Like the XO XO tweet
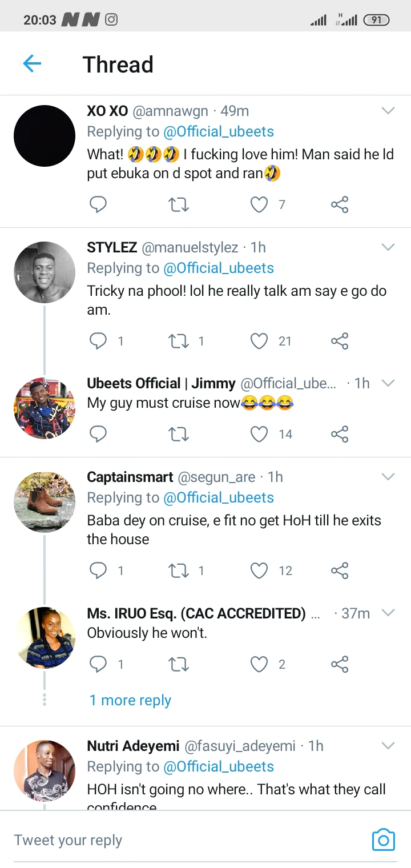 (259, 204)
